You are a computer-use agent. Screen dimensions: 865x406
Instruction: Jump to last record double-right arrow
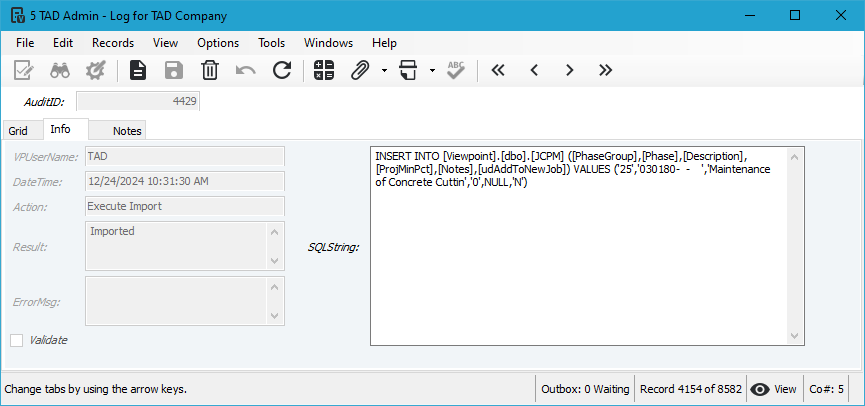606,70
